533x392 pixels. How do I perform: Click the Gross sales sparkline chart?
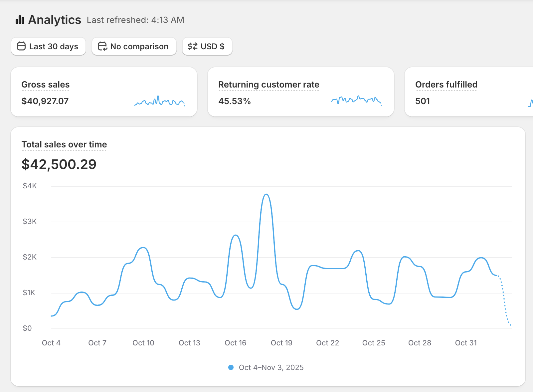tap(159, 101)
